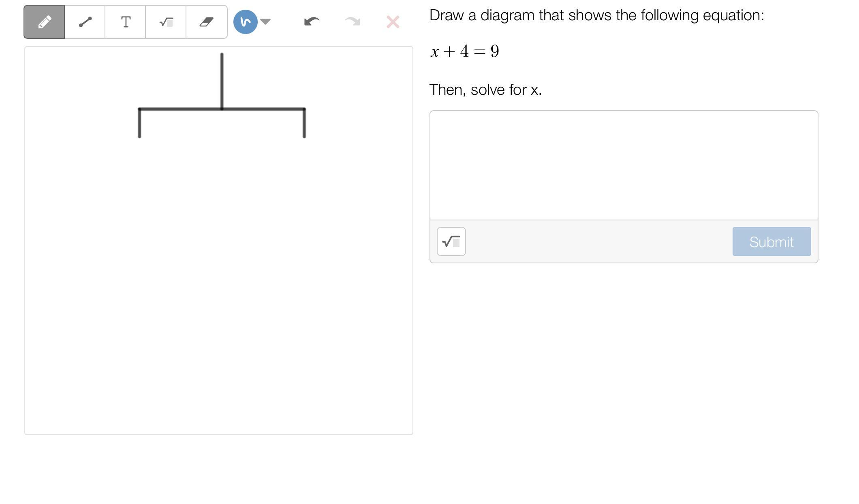The width and height of the screenshot is (859, 504).
Task: Select the straight line tool
Action: tap(85, 22)
